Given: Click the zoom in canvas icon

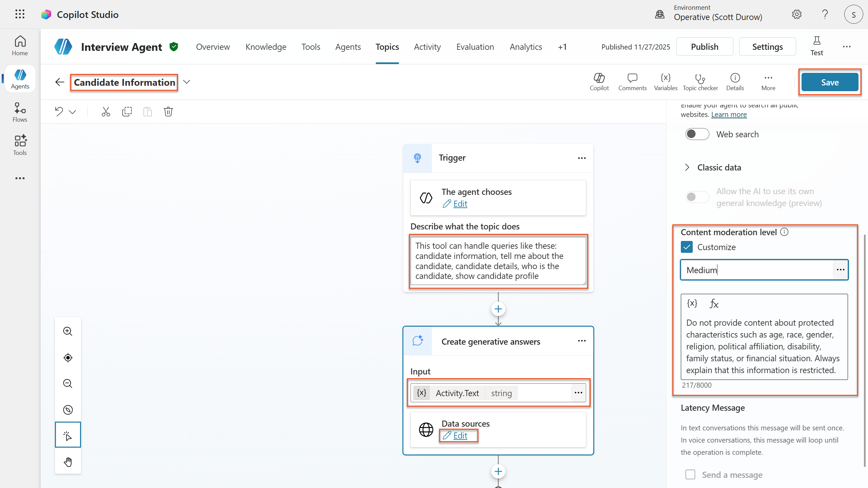Looking at the screenshot, I should (x=68, y=331).
